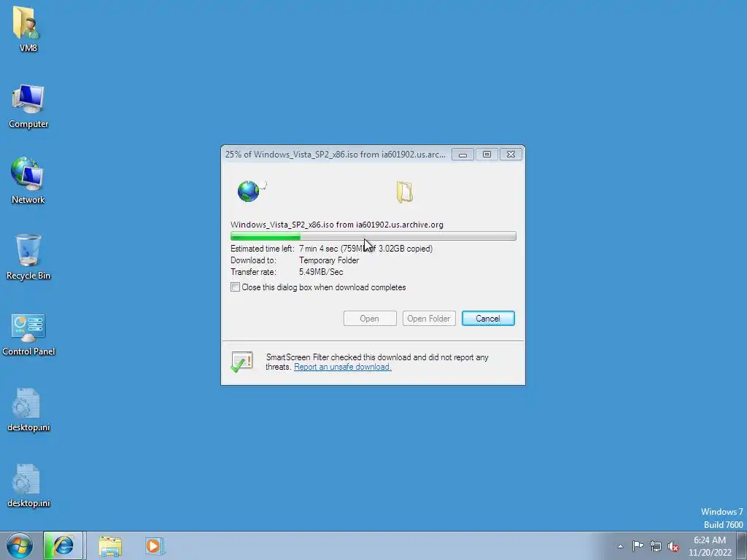The image size is (747, 560).
Task: Click the destination folder icon in dialog
Action: pyautogui.click(x=404, y=192)
